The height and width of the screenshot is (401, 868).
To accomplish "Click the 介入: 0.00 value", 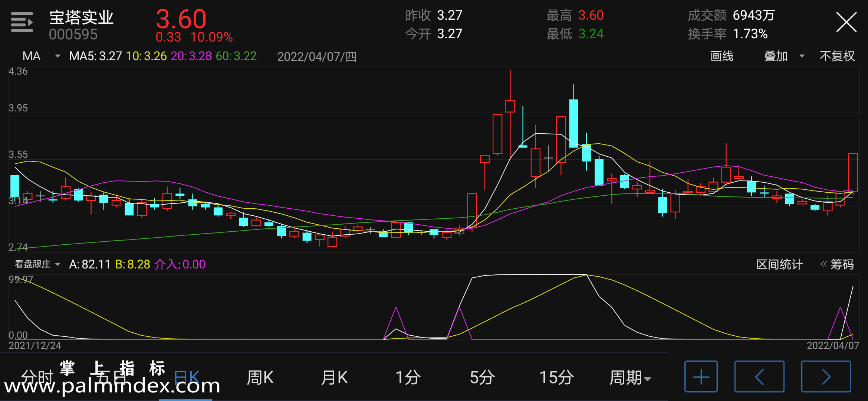I will click(x=180, y=264).
